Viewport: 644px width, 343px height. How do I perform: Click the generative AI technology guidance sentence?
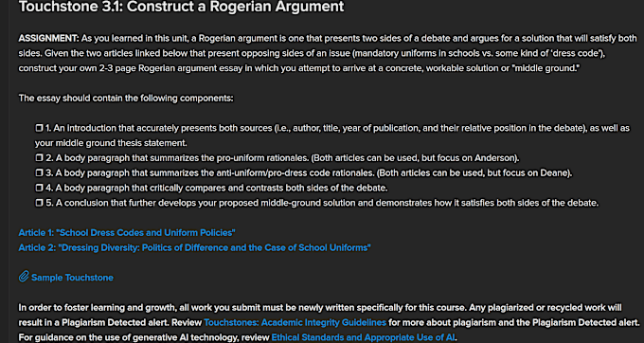pos(238,337)
